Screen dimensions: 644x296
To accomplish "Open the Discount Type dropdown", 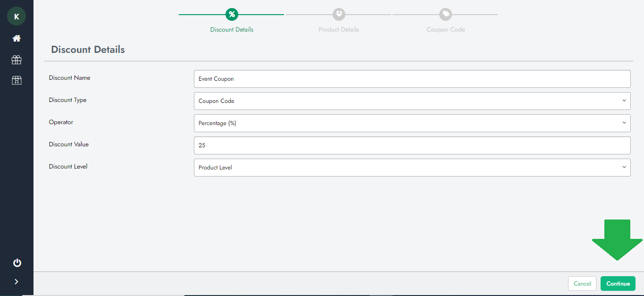I will 412,101.
